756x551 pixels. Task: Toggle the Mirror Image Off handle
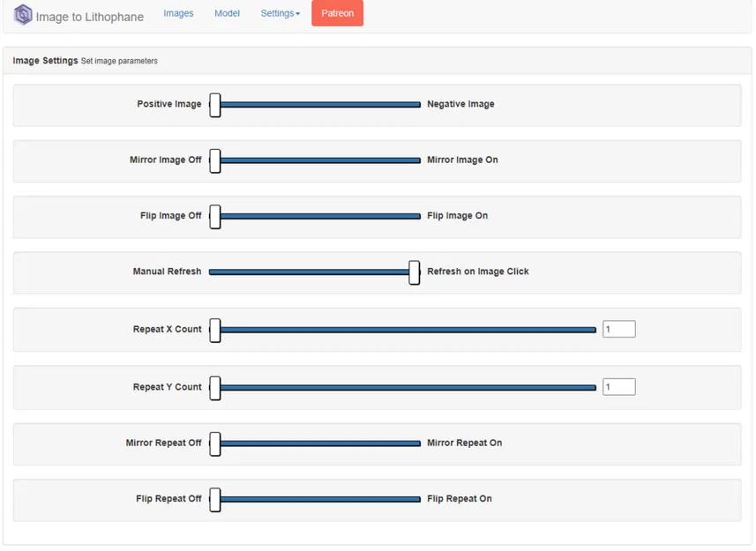tap(215, 160)
